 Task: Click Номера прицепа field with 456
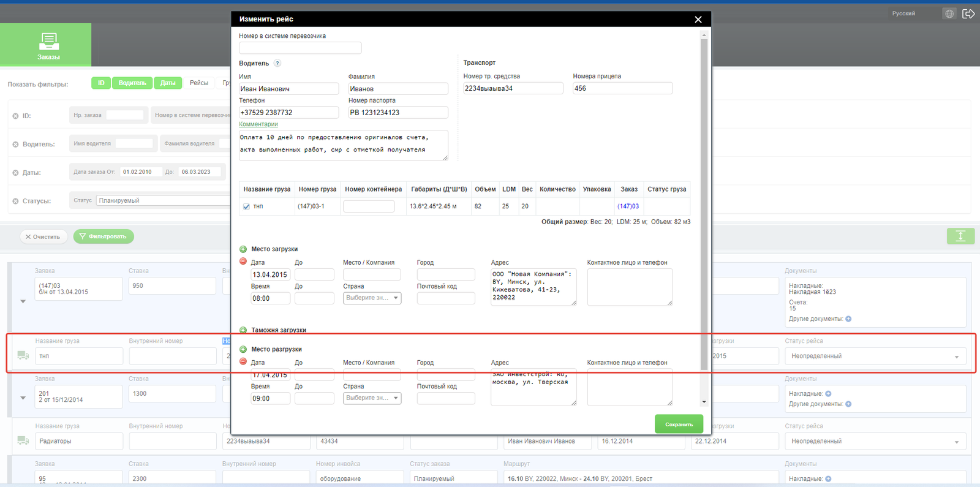coord(623,88)
